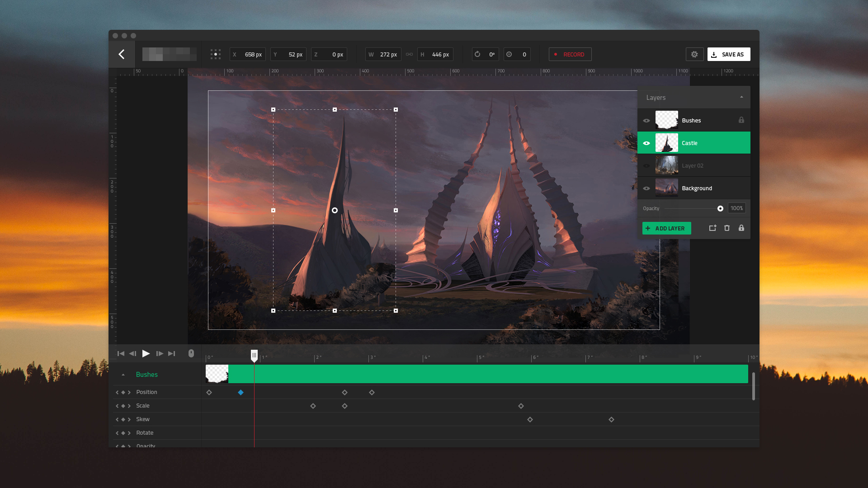Click the RECORD button to start recording
The width and height of the screenshot is (868, 488).
pyautogui.click(x=570, y=54)
